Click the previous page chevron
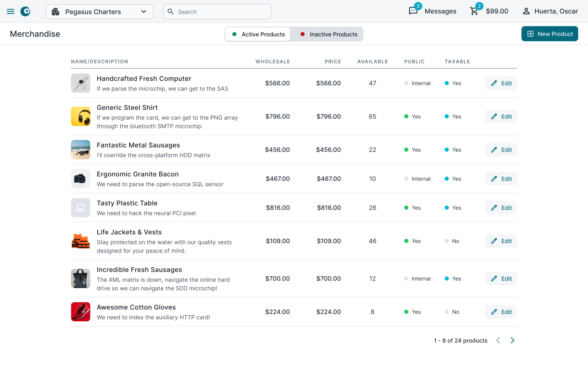588x392 pixels. click(x=498, y=340)
